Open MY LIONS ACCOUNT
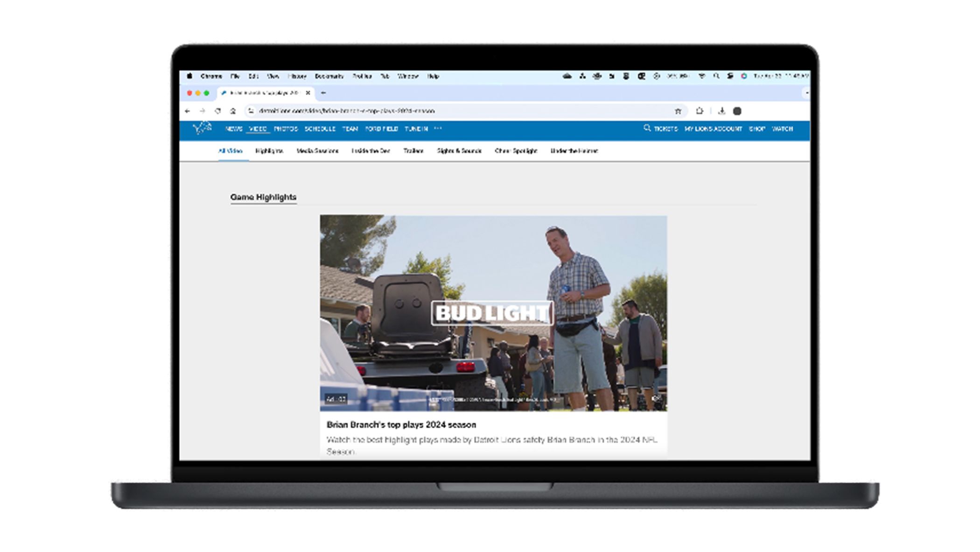This screenshot has width=980, height=552. [713, 129]
